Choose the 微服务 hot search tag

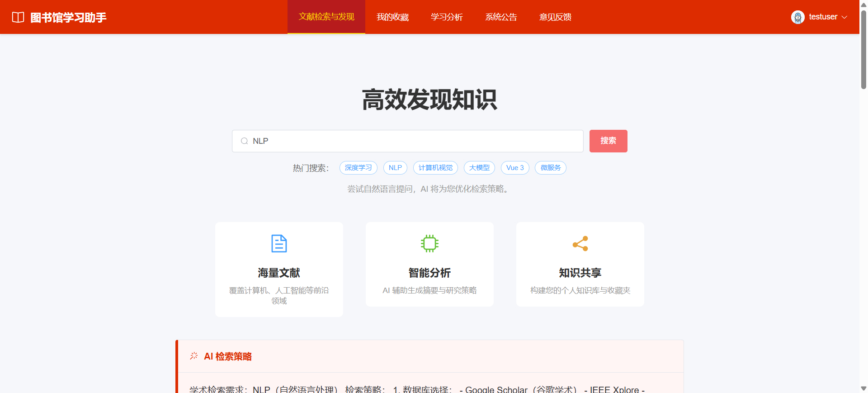click(551, 168)
